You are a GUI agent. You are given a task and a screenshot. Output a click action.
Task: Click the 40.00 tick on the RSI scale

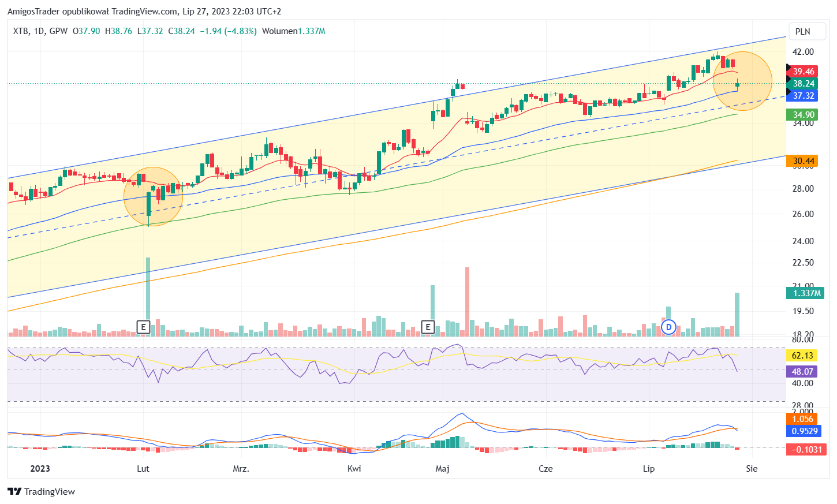(803, 383)
